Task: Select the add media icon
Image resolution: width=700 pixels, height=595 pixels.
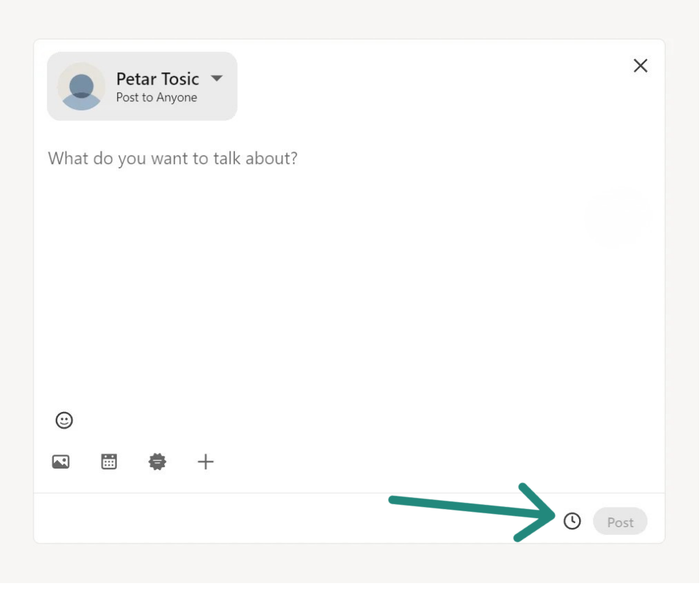Action: tap(61, 462)
